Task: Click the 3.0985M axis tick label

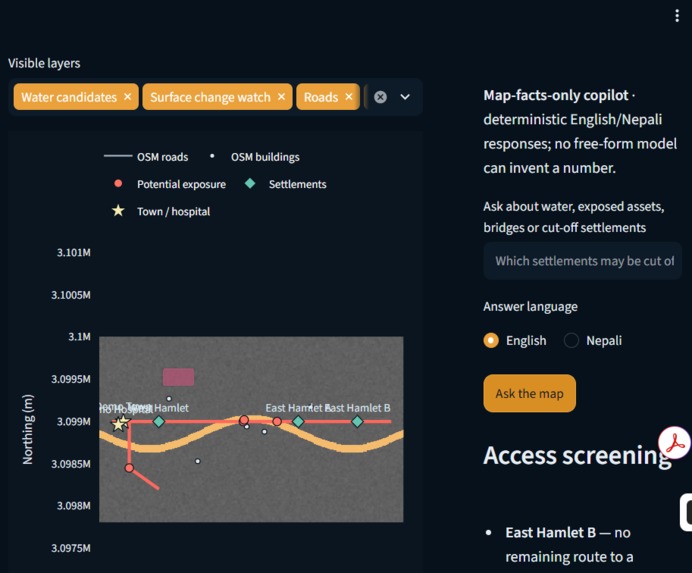Action: pos(71,464)
